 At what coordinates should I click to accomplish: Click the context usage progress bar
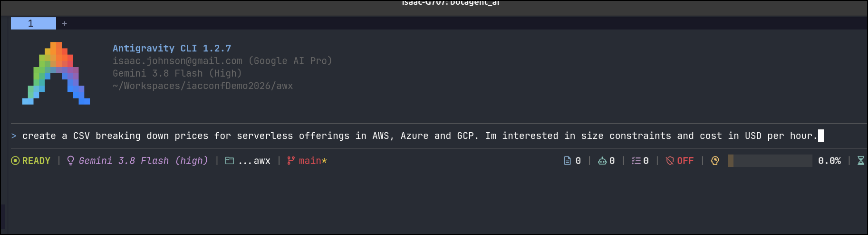pyautogui.click(x=770, y=161)
